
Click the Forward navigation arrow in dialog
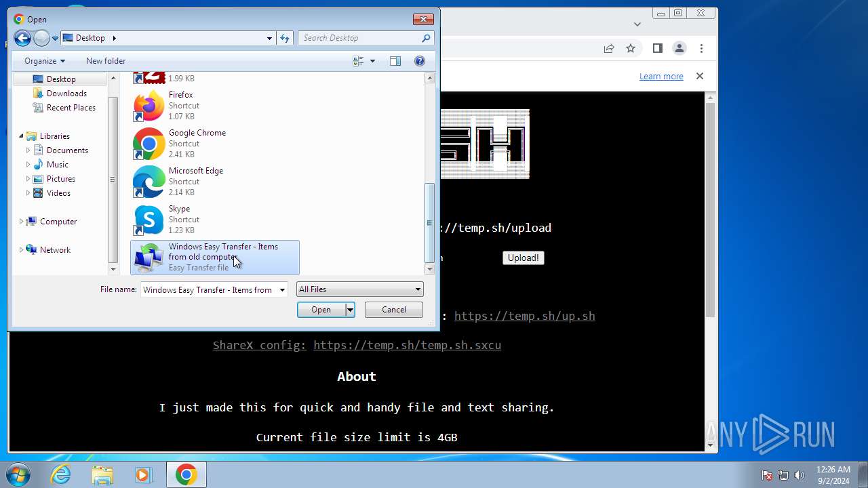41,38
